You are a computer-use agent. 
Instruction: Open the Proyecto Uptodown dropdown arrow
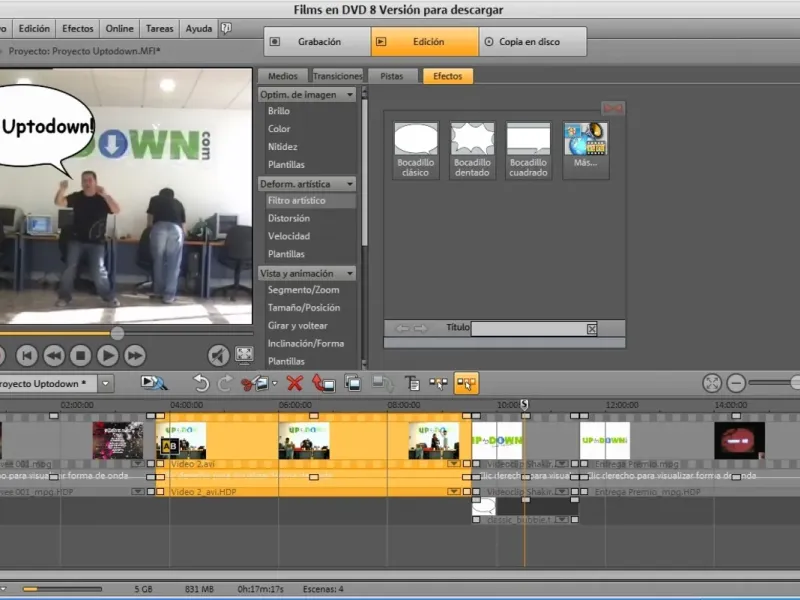pos(106,383)
